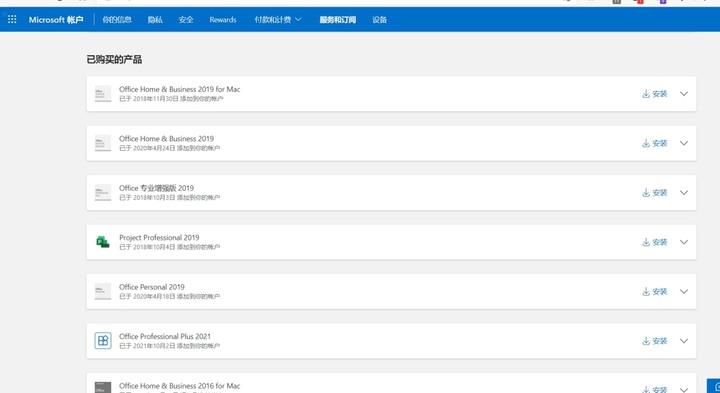Click the title Project Professional 2019
Screen dimensions: 720x393
(159, 238)
